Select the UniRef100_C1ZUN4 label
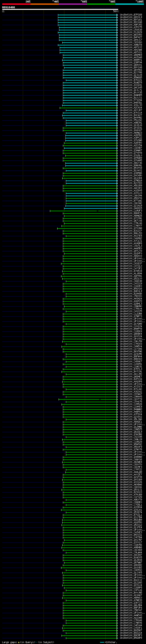Image resolution: width=146 pixels, height=644 pixels. [x=131, y=314]
